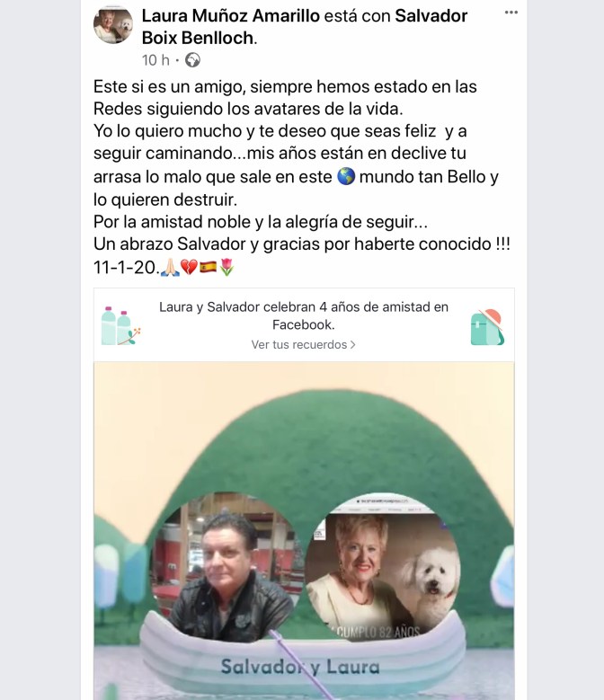Click the 10 h post timestamp
Viewport: 604px width, 700px height.
point(155,60)
